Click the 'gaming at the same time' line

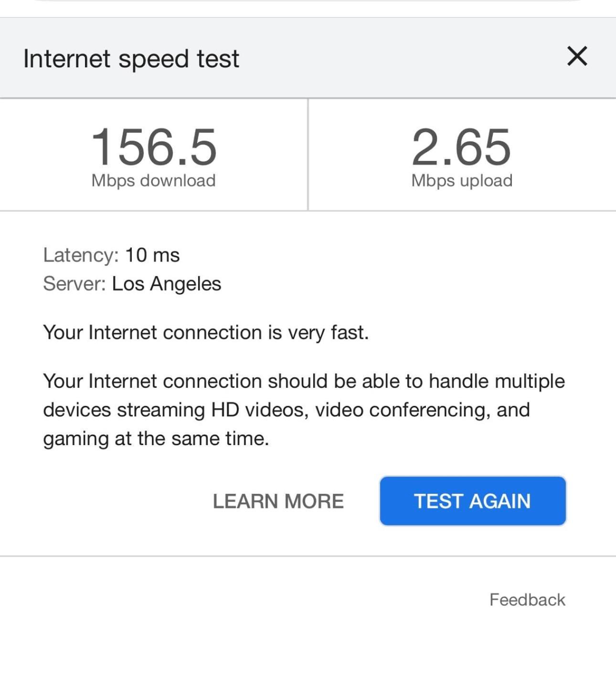(x=156, y=438)
